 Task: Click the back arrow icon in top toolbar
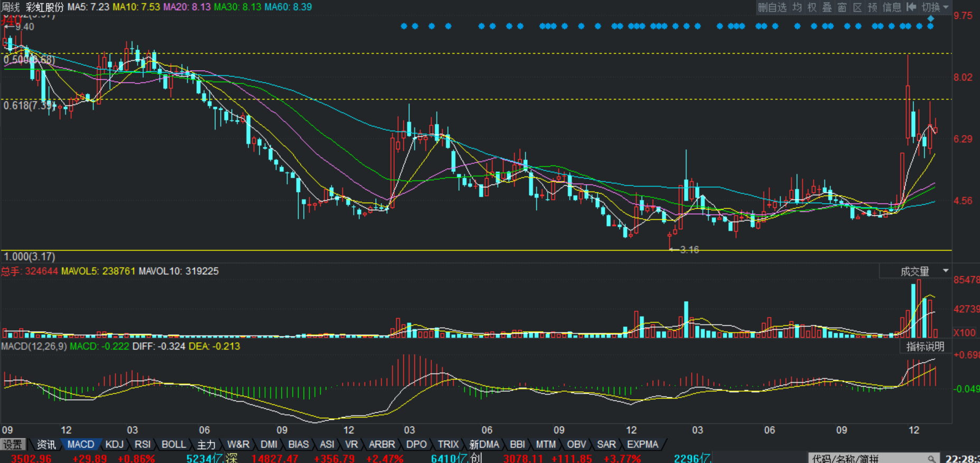pos(911,7)
